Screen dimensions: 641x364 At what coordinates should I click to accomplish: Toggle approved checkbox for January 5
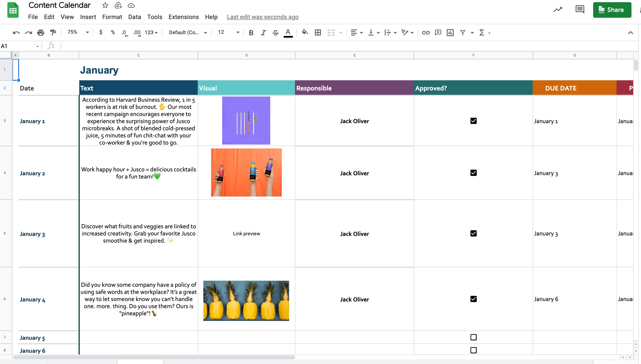(x=474, y=338)
